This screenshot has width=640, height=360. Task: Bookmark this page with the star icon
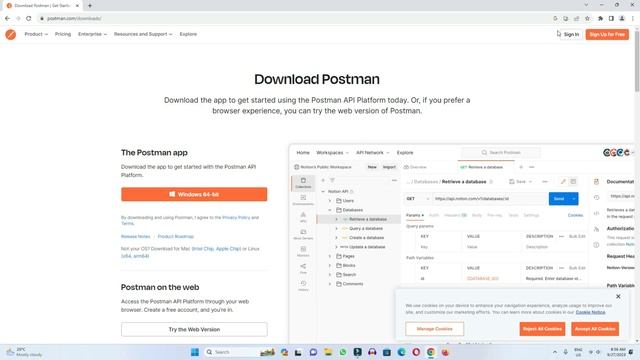(587, 18)
